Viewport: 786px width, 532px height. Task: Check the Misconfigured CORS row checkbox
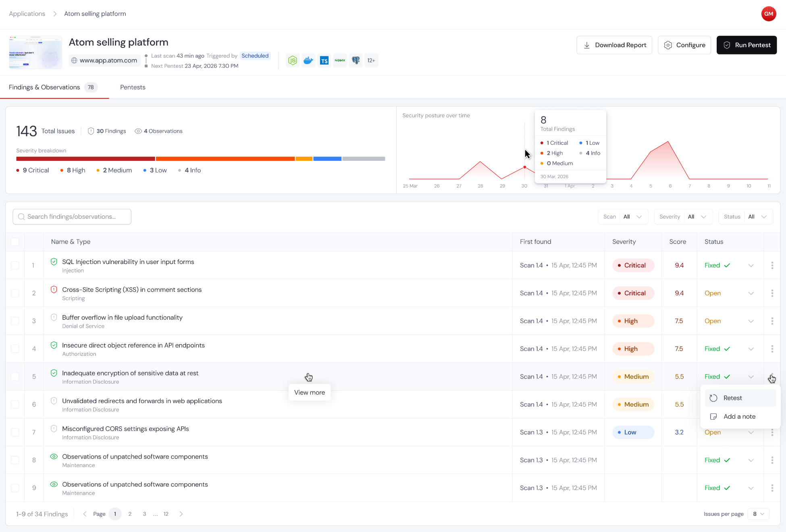pyautogui.click(x=15, y=432)
